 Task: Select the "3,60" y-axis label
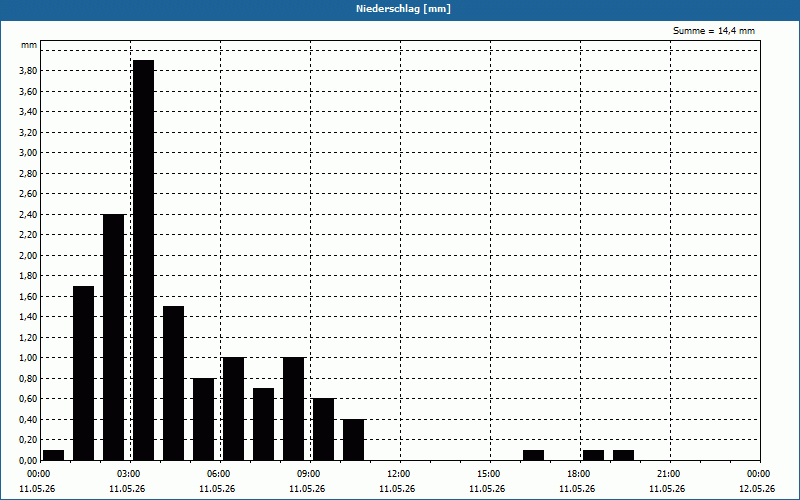(28, 91)
